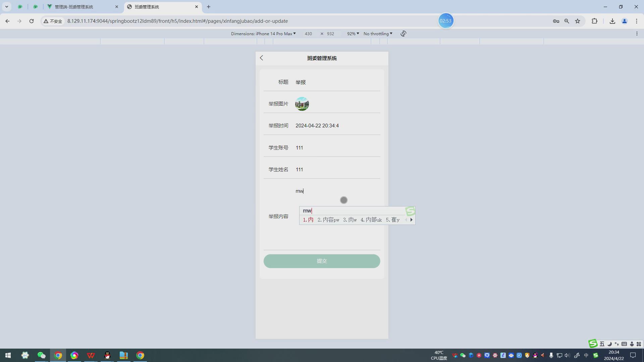
Task: Expand the No throttling dropdown
Action: [378, 34]
